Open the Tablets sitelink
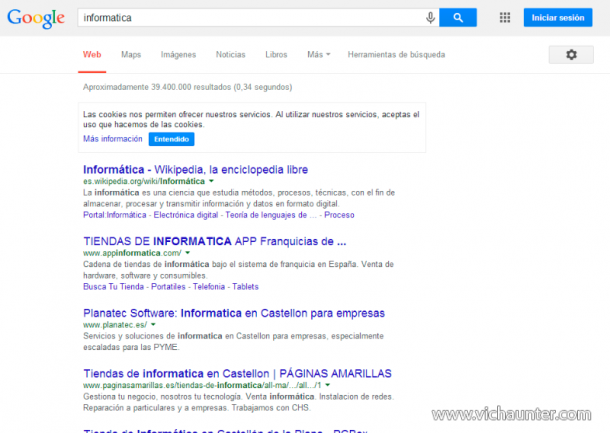The width and height of the screenshot is (610, 433). click(x=245, y=287)
